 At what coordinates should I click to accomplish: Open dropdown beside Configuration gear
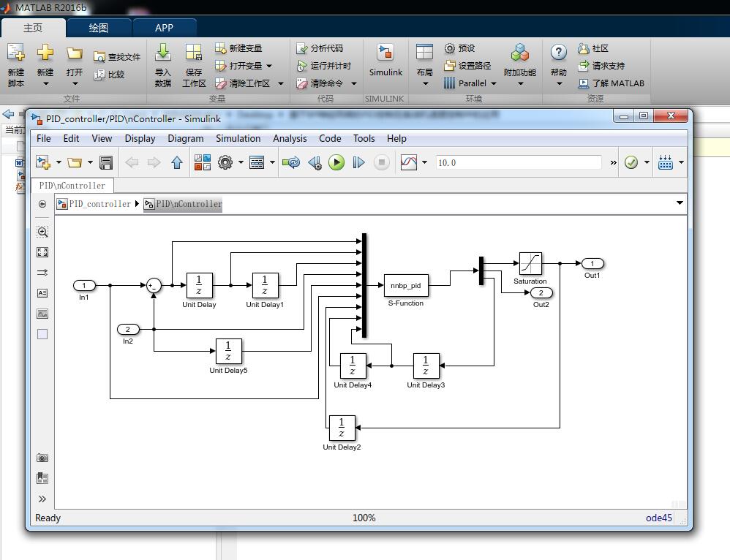pos(241,162)
